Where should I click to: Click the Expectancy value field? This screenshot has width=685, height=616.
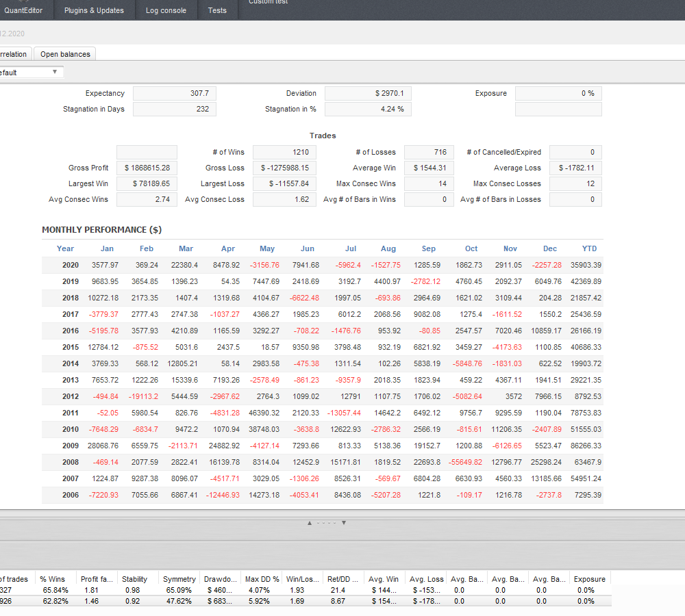pyautogui.click(x=175, y=93)
